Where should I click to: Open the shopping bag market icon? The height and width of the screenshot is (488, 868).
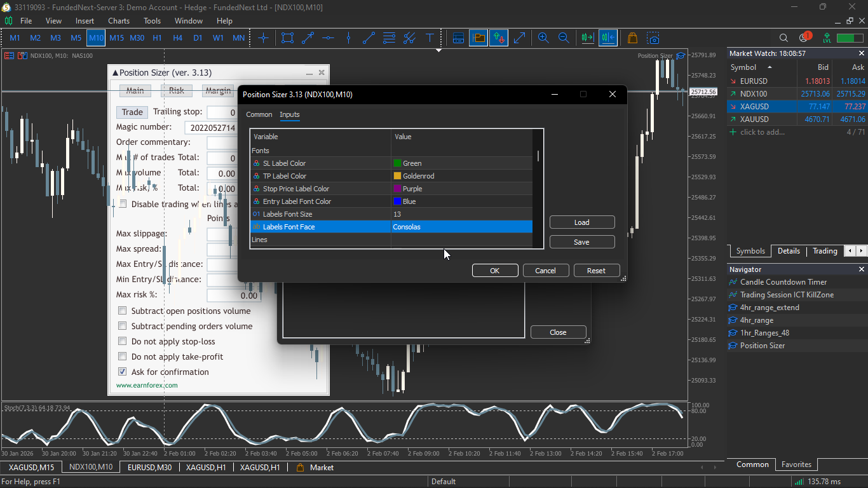(632, 38)
